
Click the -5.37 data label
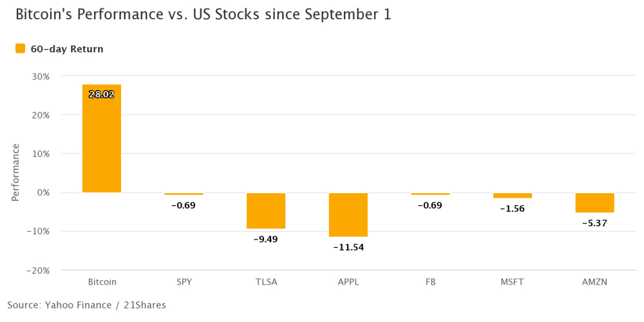tap(594, 223)
